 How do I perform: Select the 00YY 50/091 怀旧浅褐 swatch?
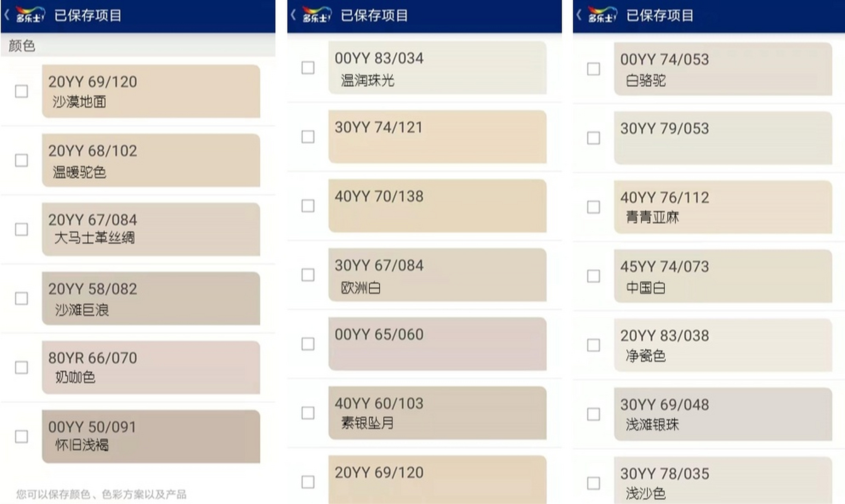[x=151, y=436]
